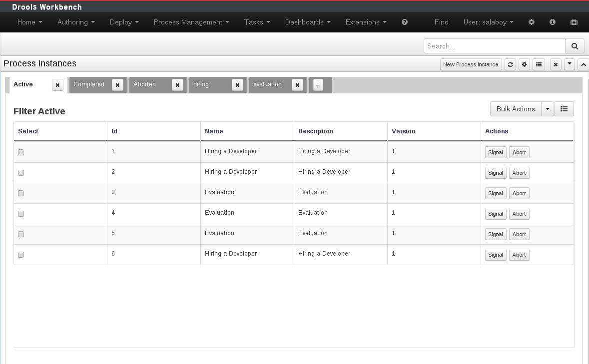The image size is (589, 364).
Task: Open the Tasks dropdown menu
Action: point(257,22)
